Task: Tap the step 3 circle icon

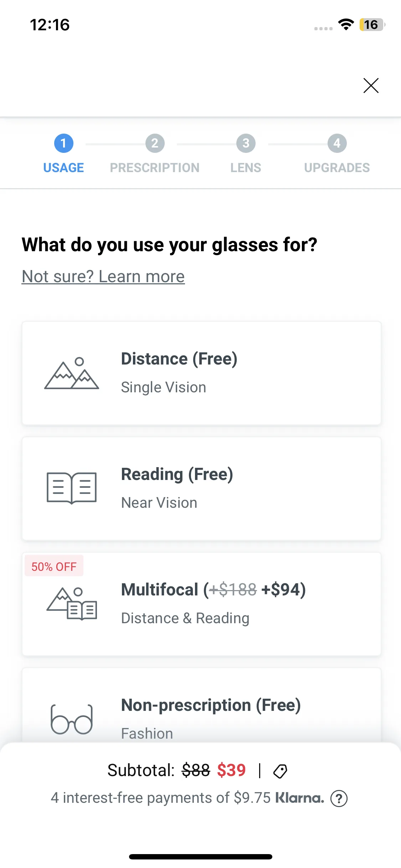Action: (x=246, y=143)
